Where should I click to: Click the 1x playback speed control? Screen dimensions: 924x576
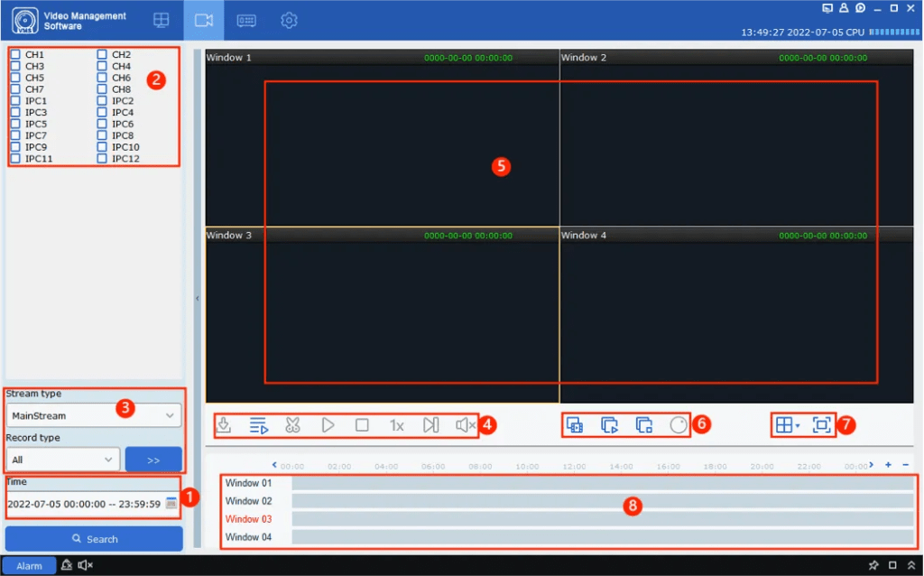point(396,425)
